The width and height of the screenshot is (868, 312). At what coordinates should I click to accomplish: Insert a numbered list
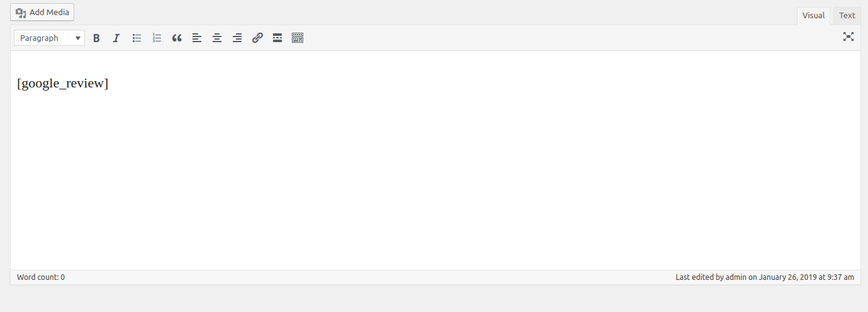[x=157, y=38]
